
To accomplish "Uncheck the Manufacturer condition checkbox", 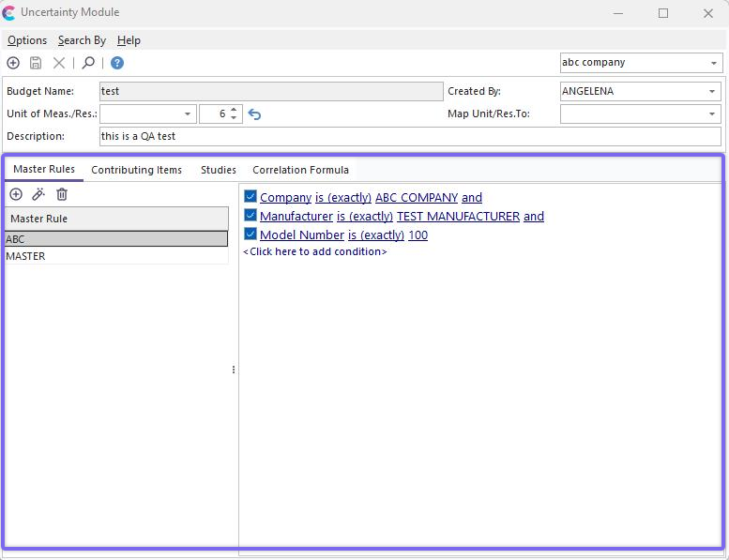I will tap(251, 216).
